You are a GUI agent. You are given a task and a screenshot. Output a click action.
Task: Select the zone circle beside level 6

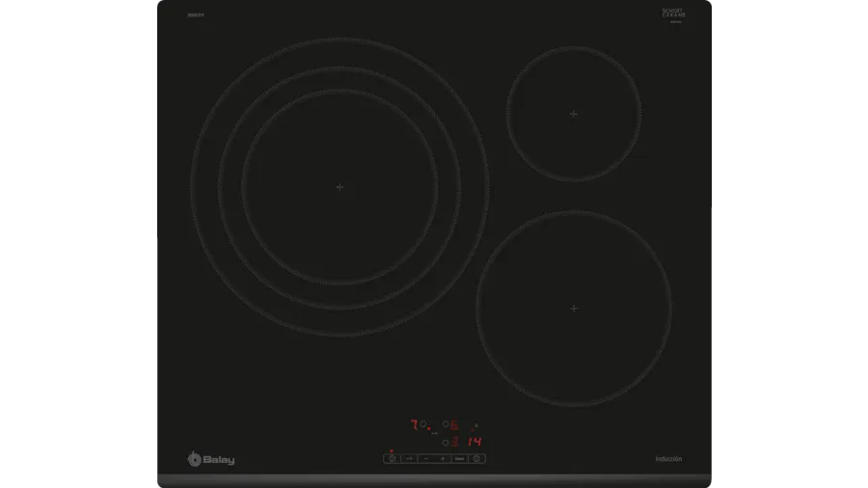[446, 424]
